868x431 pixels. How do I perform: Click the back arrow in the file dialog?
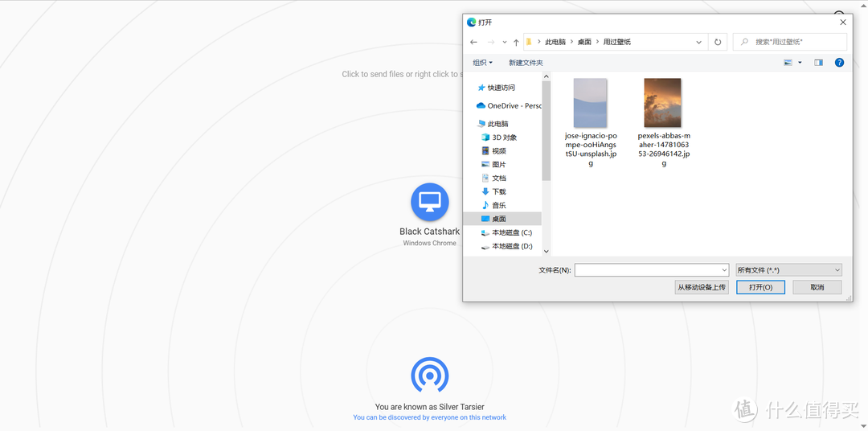[x=474, y=42]
